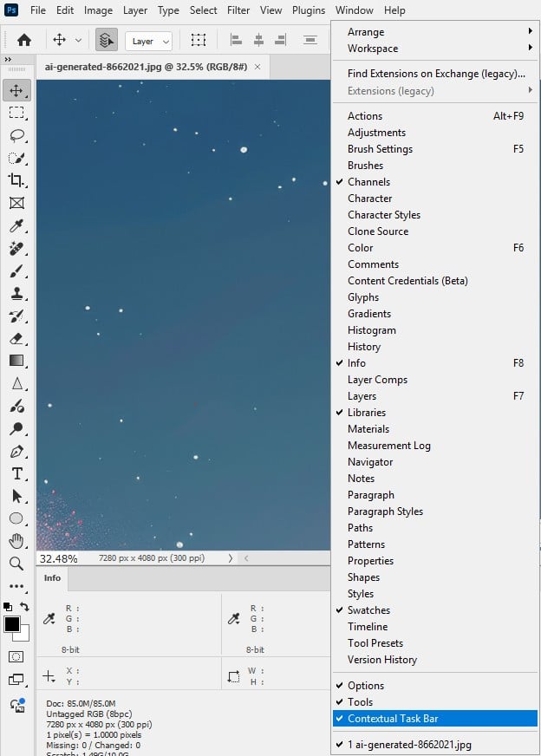Image resolution: width=541 pixels, height=756 pixels.
Task: Change the screen mode
Action: pos(16,680)
